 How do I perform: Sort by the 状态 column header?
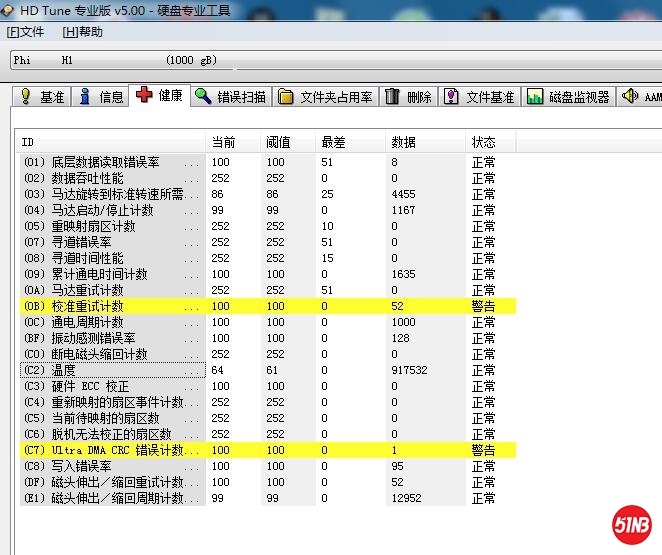coord(483,142)
